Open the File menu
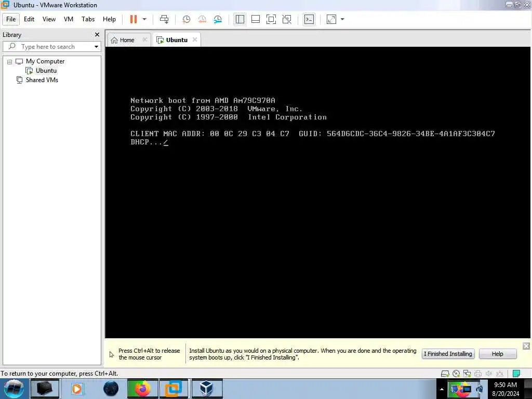The image size is (532, 399). 11,19
